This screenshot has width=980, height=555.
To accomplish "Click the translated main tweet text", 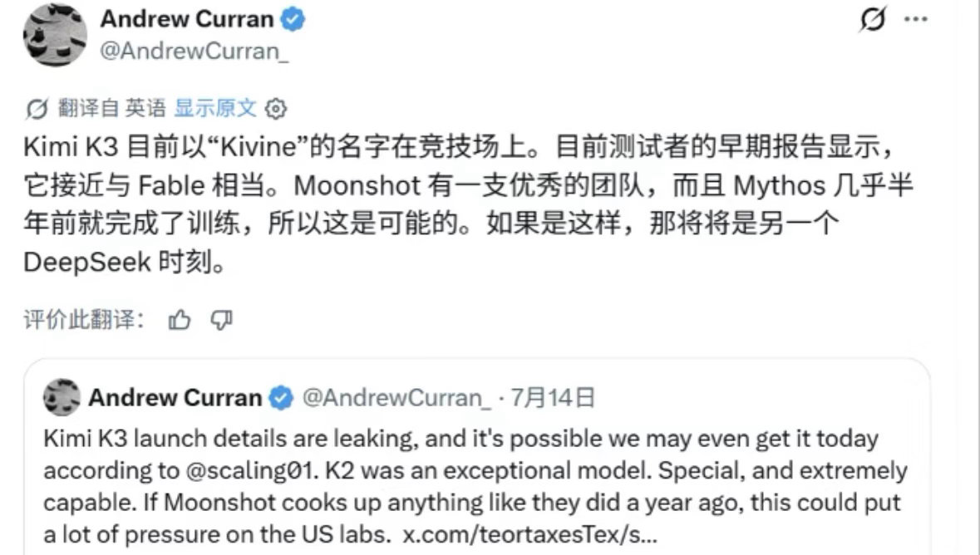I will click(x=469, y=204).
